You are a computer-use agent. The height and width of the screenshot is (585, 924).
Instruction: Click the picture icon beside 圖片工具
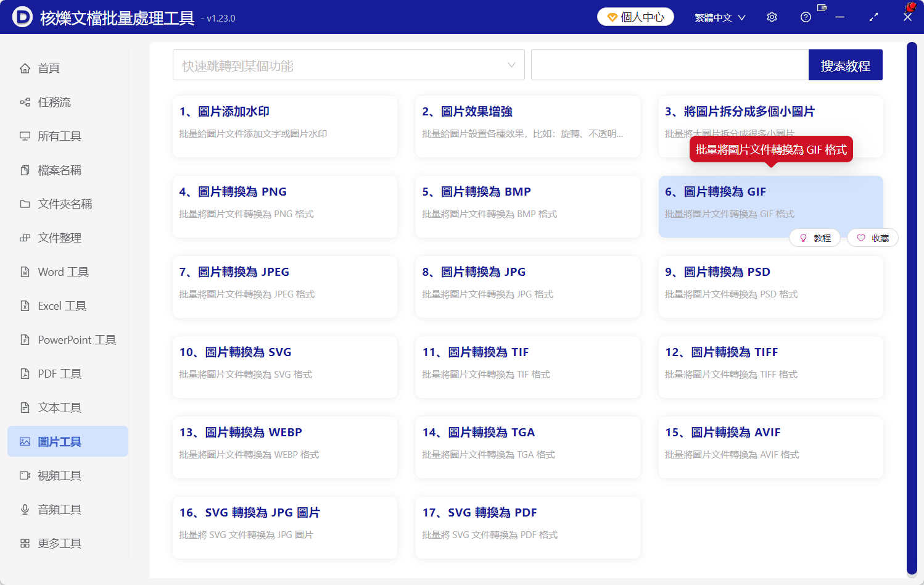click(x=25, y=441)
